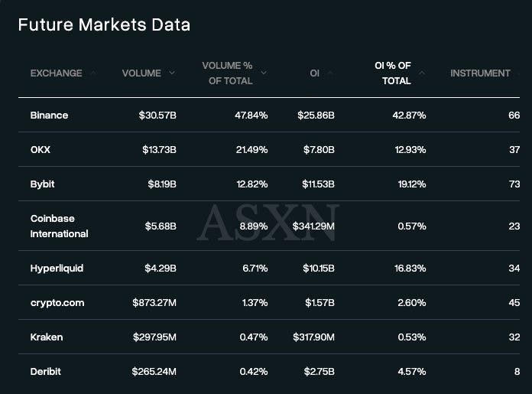The width and height of the screenshot is (532, 394).
Task: Select EXCHANGE column header
Action: tap(57, 73)
